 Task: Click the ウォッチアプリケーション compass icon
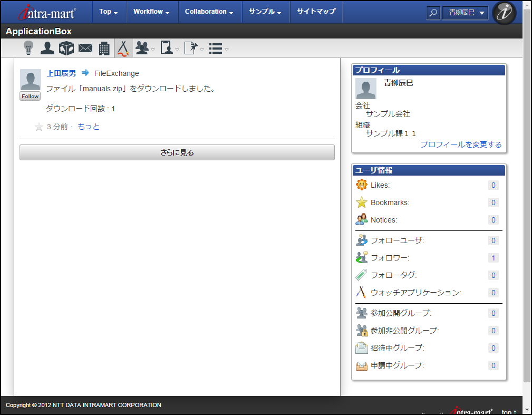(x=361, y=292)
